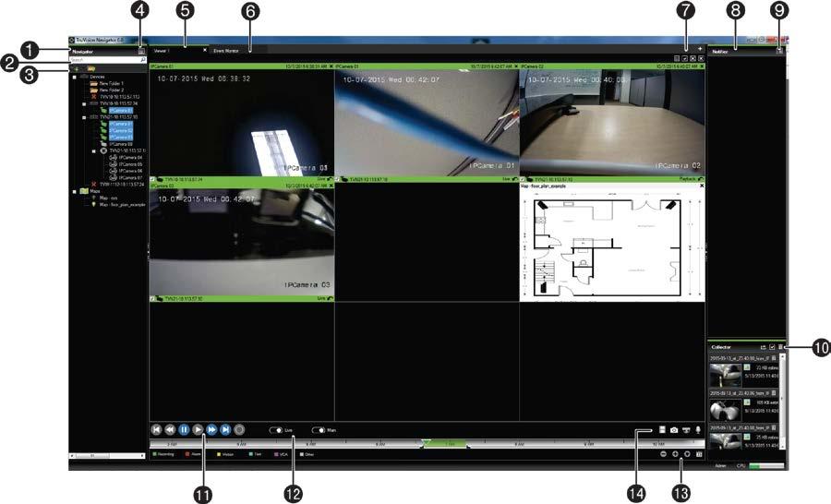Click the fast forward button
The image size is (831, 504).
(x=211, y=430)
